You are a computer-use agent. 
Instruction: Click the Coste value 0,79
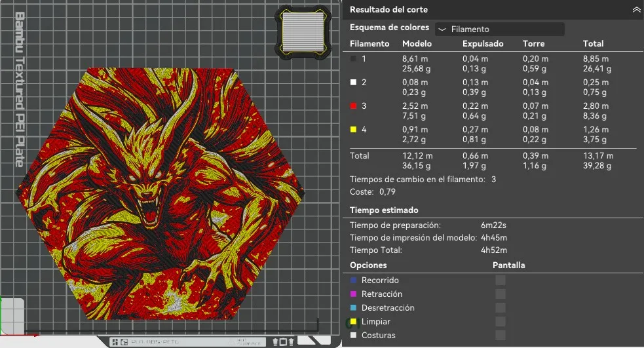coord(387,191)
